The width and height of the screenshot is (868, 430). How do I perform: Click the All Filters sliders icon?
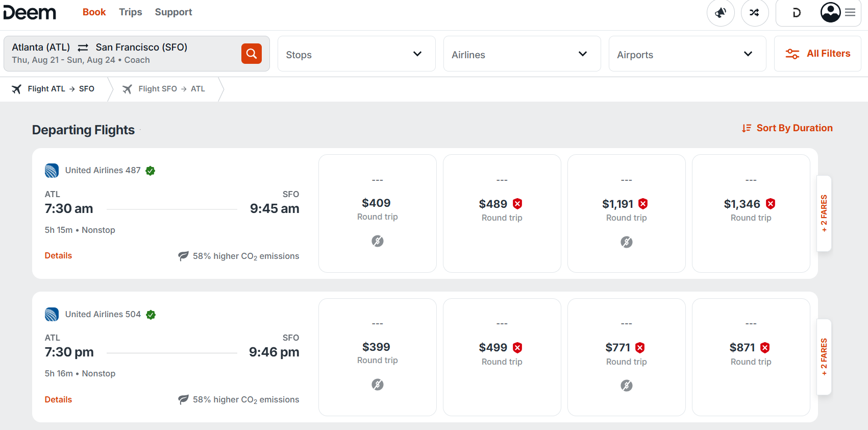pyautogui.click(x=792, y=54)
